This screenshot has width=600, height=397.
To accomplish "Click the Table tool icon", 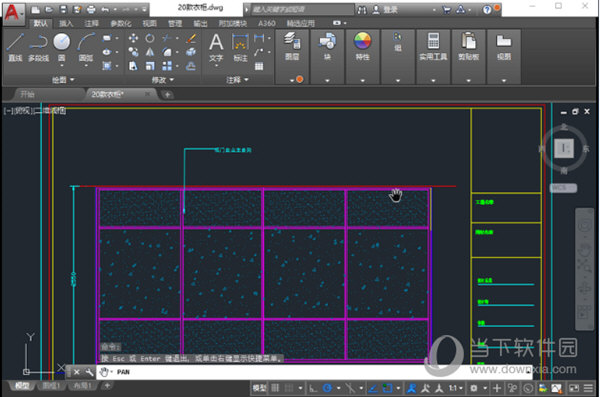I will coord(259,66).
